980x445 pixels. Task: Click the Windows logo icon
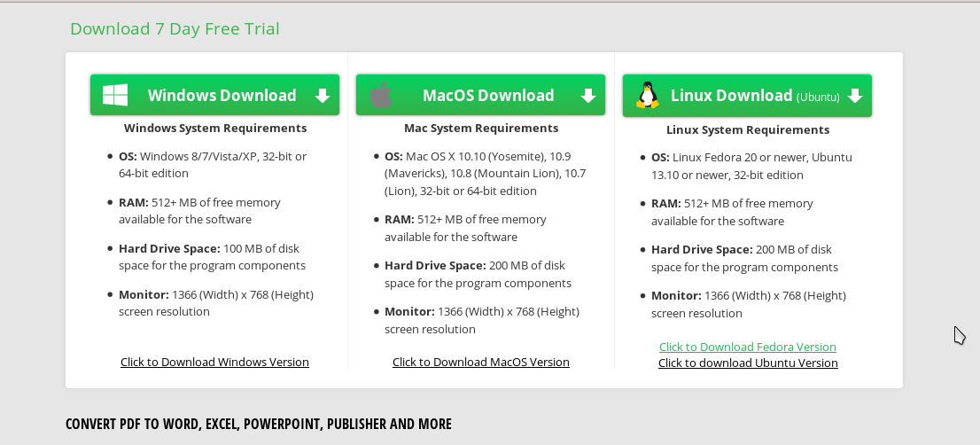tap(115, 95)
